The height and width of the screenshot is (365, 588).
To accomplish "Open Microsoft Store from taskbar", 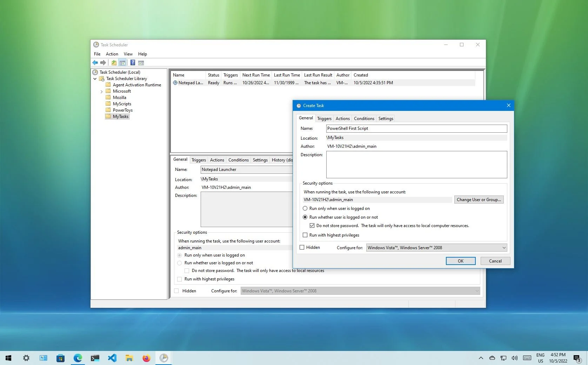I will point(60,358).
